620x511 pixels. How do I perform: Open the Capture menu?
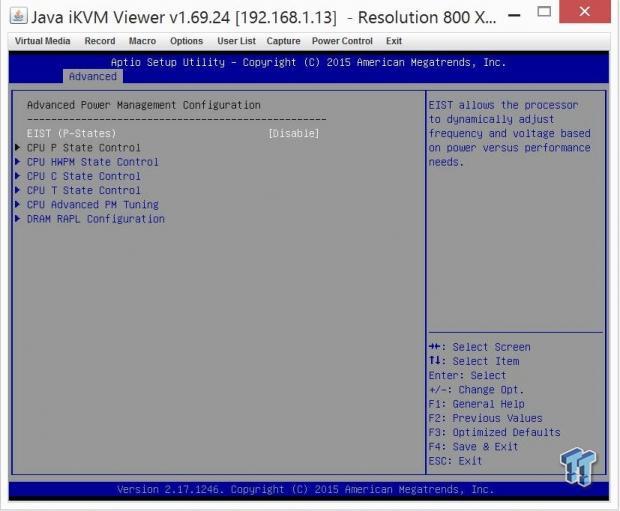[284, 41]
